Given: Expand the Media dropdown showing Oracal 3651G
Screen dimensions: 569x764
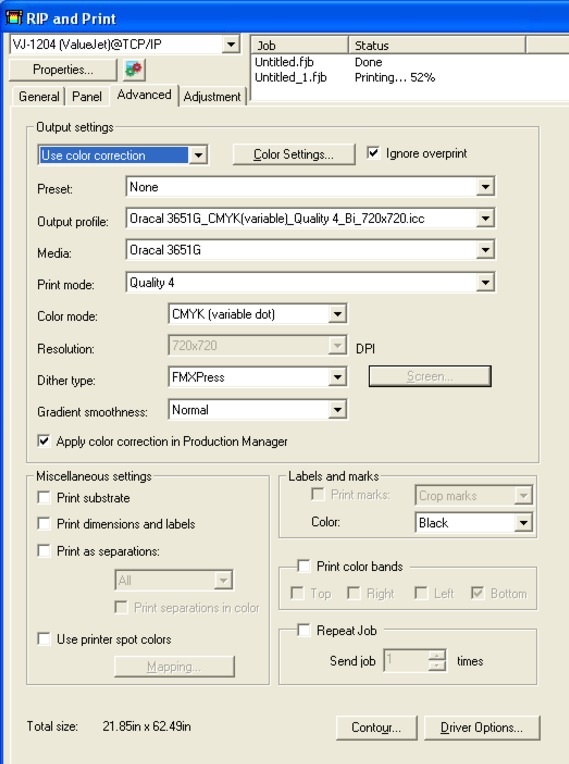Looking at the screenshot, I should tap(485, 250).
